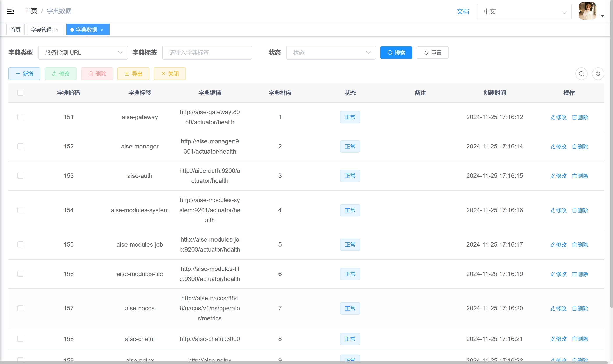This screenshot has height=364, width=613.
Task: Delete aise-gateway row via 删除
Action: [580, 117]
